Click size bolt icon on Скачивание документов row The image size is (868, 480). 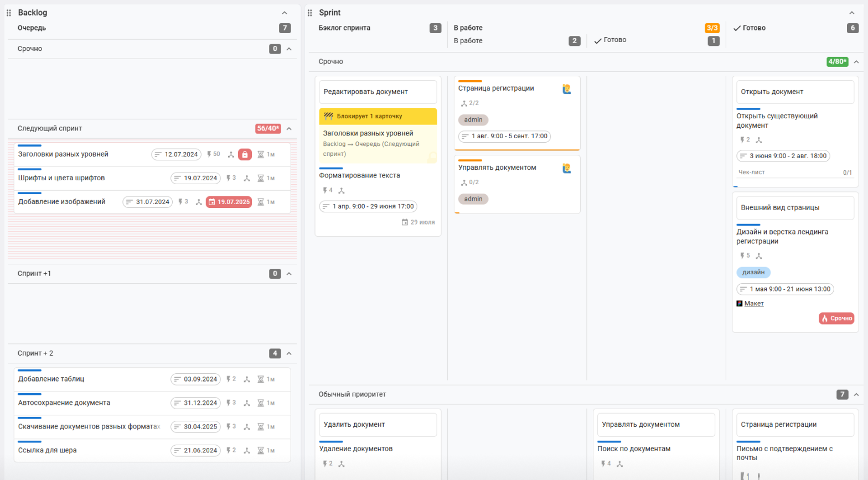tap(228, 426)
